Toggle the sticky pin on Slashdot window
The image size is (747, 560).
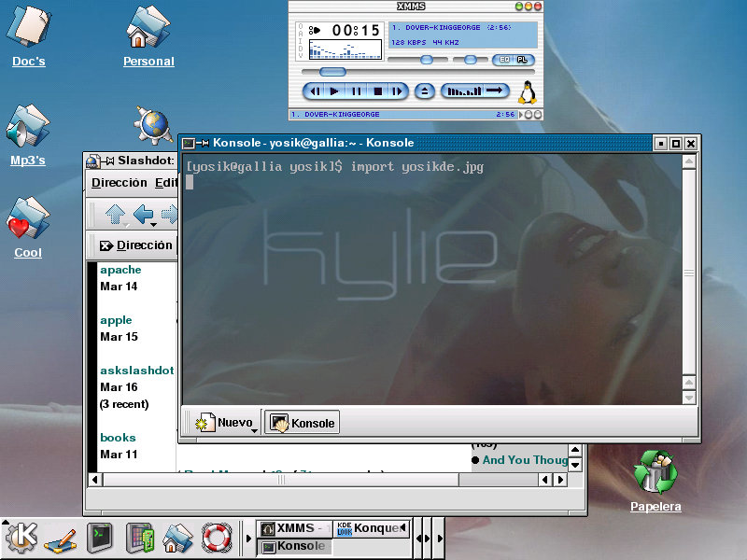[107, 161]
